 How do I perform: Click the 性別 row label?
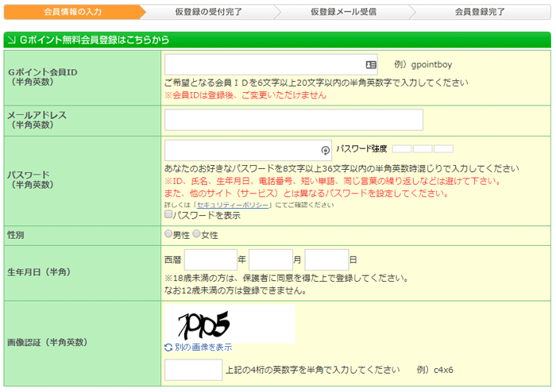tap(16, 235)
